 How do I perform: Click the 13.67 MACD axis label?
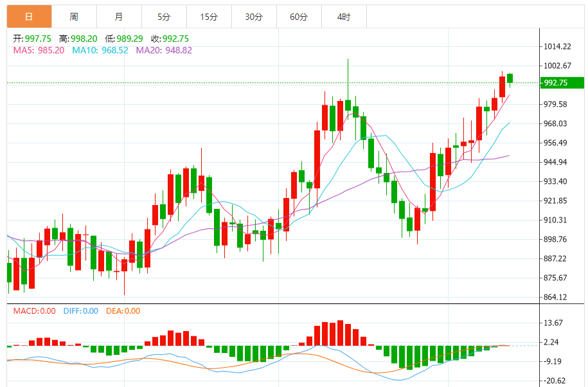[553, 323]
